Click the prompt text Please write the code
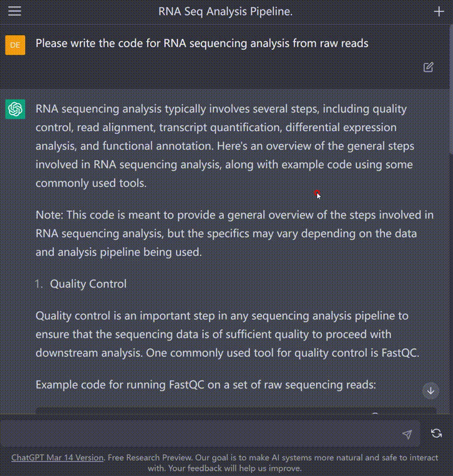The image size is (453, 476). 202,43
